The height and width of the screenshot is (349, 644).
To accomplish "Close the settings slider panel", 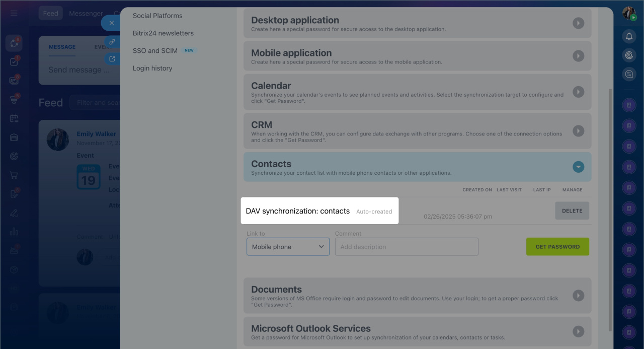I will [x=112, y=23].
